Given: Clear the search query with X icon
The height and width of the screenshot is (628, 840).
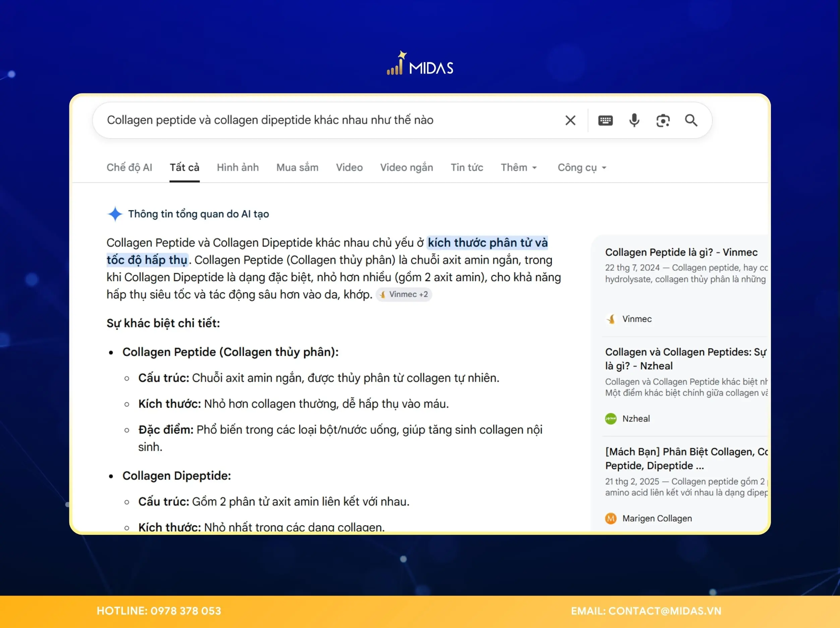Looking at the screenshot, I should [570, 120].
